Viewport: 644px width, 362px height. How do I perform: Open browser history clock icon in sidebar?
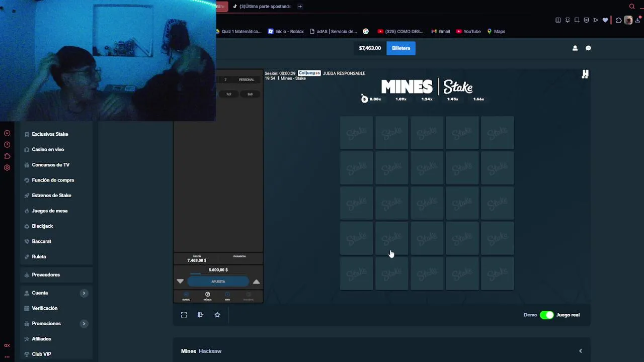7,145
